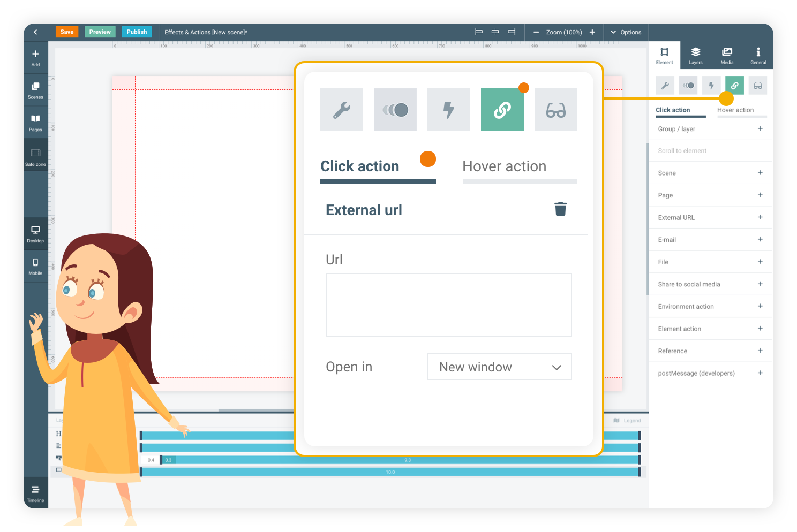Click the zoom in plus button
The image size is (797, 532).
coord(592,32)
